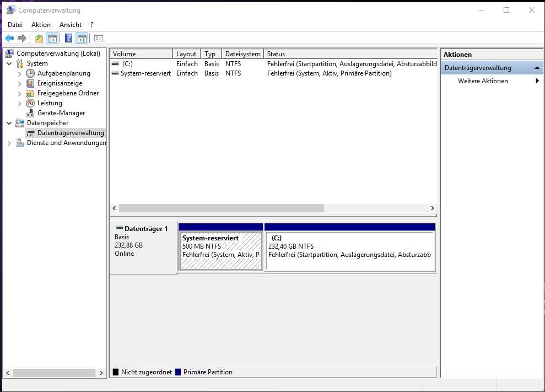Click the black Nicht zugeordnet legend swatch
This screenshot has height=392, width=545.
[x=116, y=372]
